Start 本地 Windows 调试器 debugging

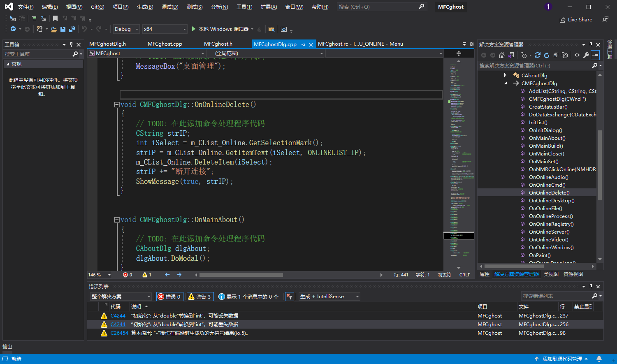click(220, 29)
